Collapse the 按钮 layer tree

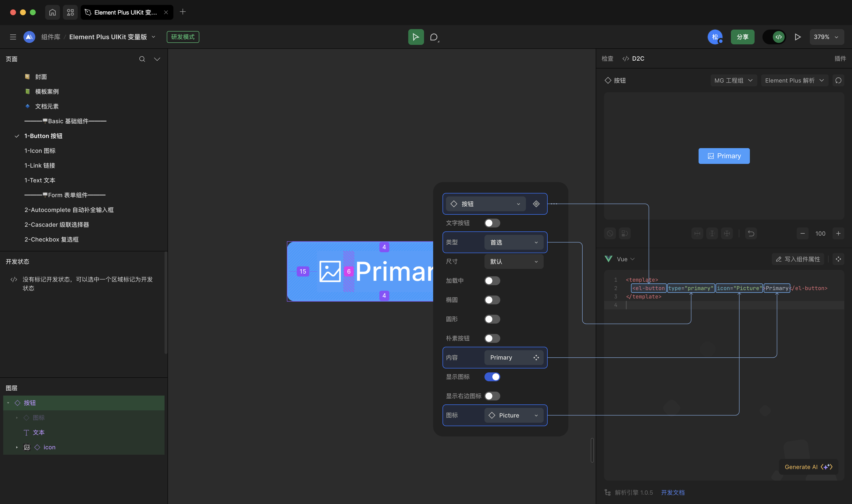tap(8, 403)
